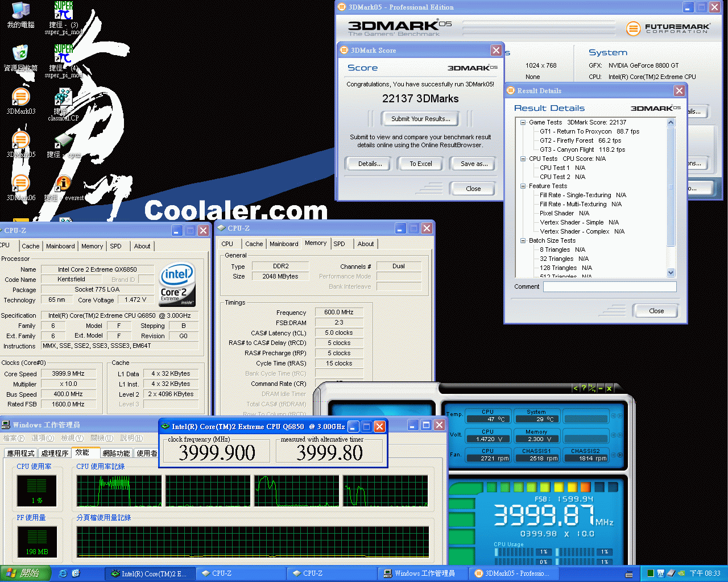Screen dimensions: 728x582
Task: Open the everest desktop shortcut
Action: [x=64, y=188]
